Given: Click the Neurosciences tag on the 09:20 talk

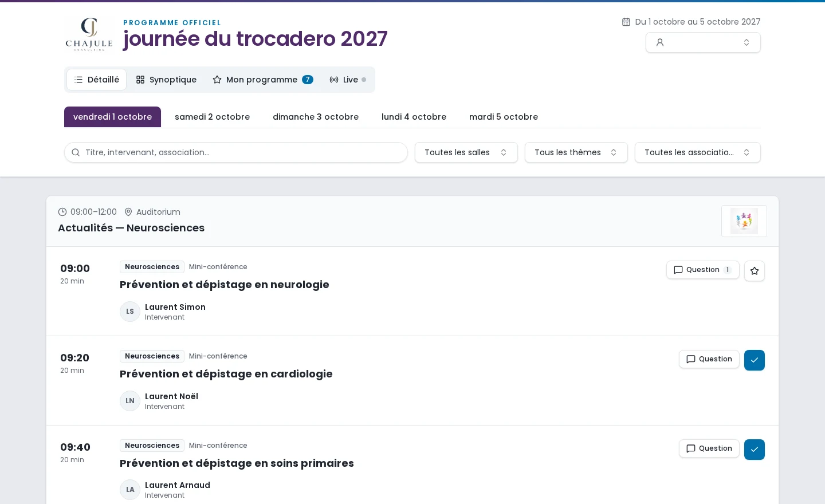Looking at the screenshot, I should coord(152,356).
